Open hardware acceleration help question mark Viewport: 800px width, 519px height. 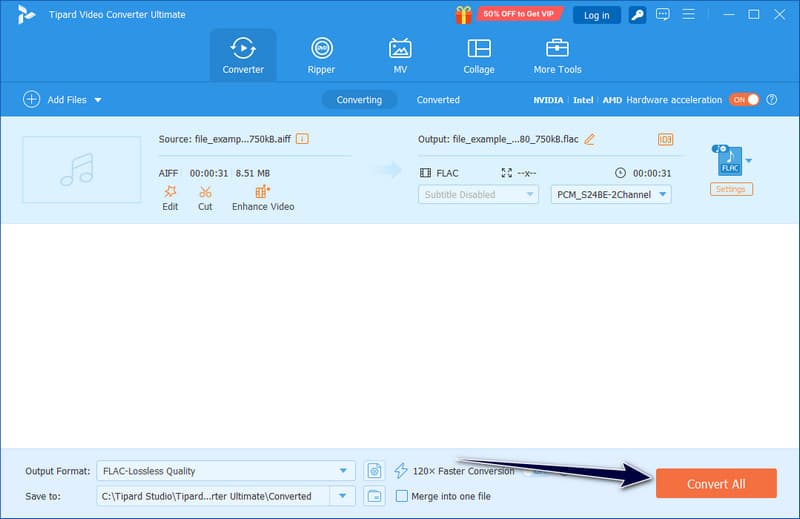[x=772, y=100]
